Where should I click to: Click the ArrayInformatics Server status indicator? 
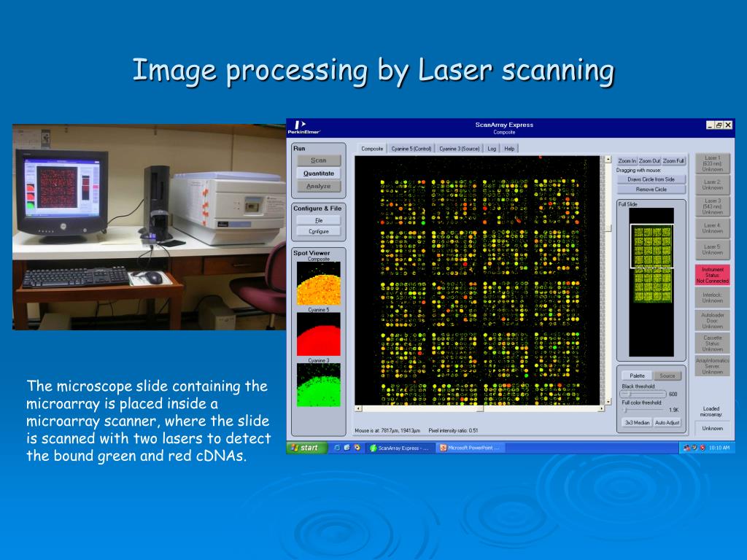tap(712, 366)
